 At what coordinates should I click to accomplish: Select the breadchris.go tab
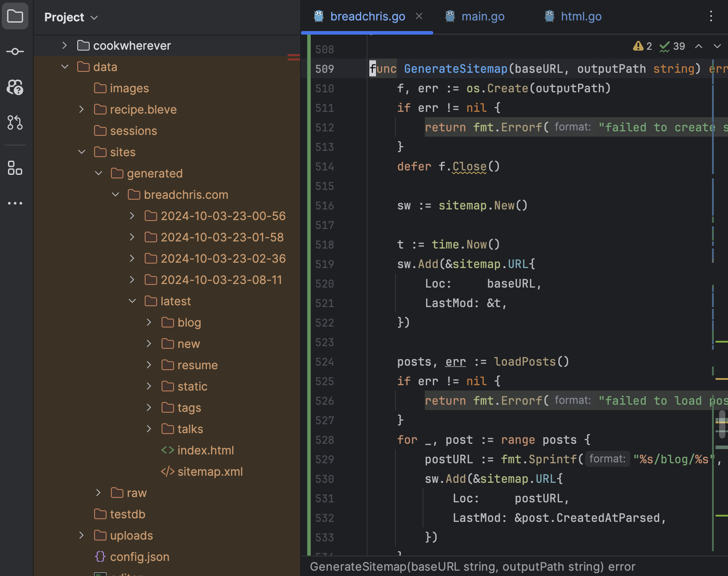[368, 16]
